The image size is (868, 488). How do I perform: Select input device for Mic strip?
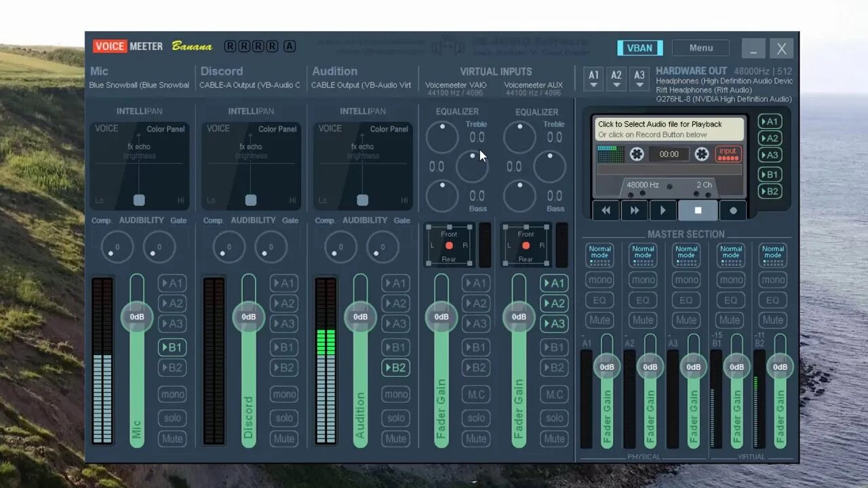pos(140,85)
